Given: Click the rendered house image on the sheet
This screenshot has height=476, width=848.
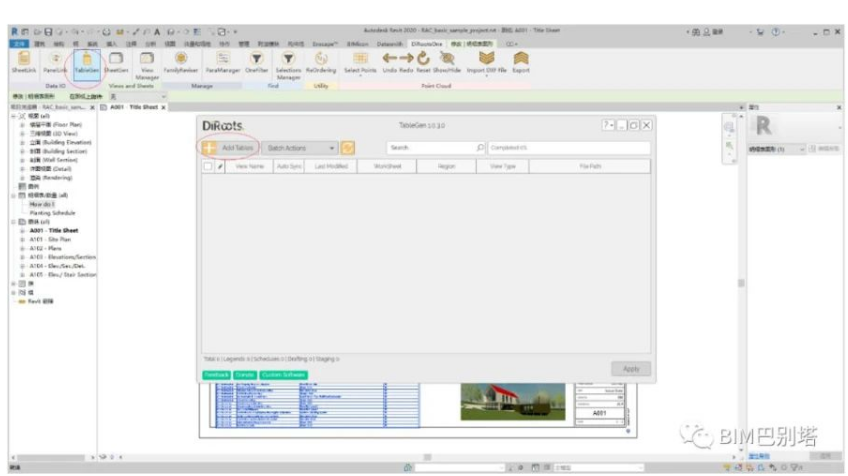Looking at the screenshot, I should [513, 401].
